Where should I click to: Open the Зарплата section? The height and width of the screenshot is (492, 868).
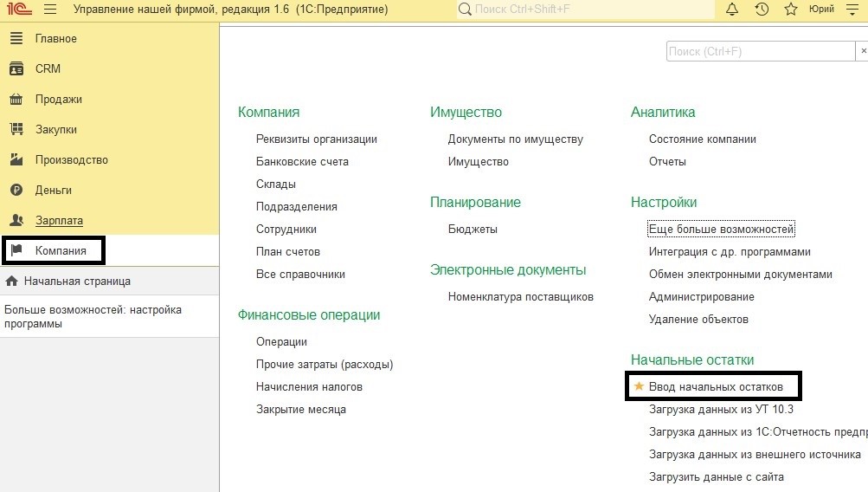click(59, 220)
